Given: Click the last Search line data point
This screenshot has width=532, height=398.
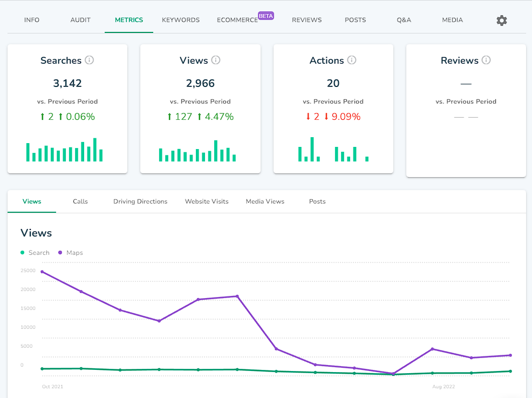Looking at the screenshot, I should (510, 371).
